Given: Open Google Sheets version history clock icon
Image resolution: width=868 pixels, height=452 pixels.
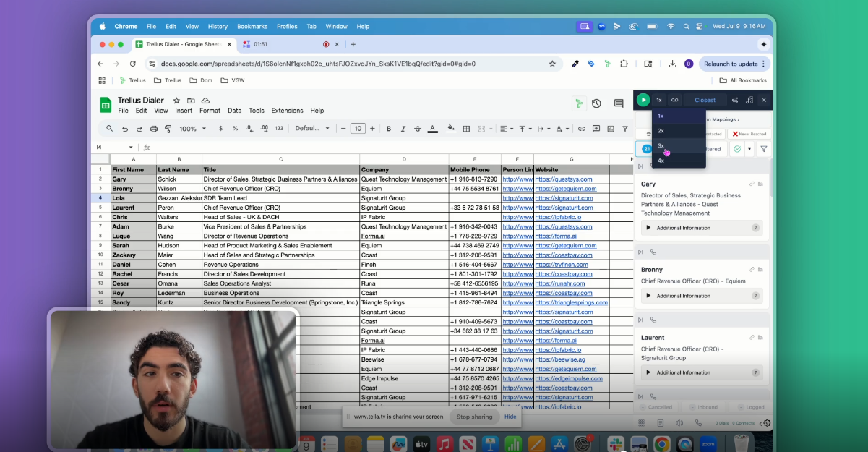Looking at the screenshot, I should click(x=596, y=104).
